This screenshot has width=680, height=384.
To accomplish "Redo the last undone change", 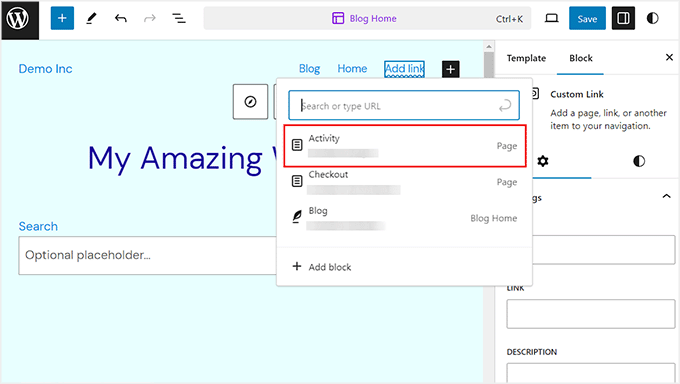I will 150,18.
